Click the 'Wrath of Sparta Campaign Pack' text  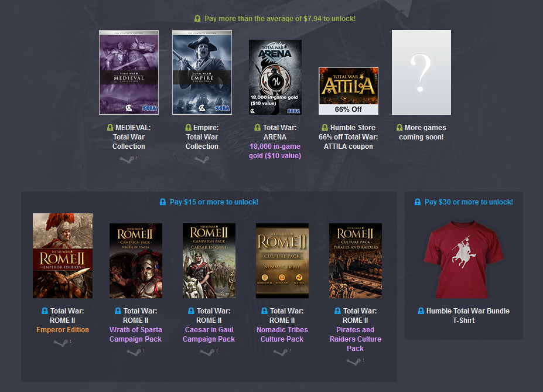[x=136, y=335]
